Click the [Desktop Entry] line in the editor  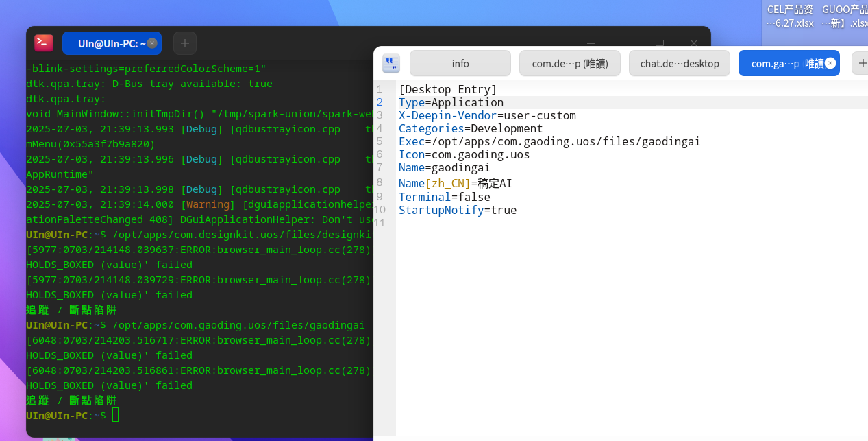tap(448, 89)
